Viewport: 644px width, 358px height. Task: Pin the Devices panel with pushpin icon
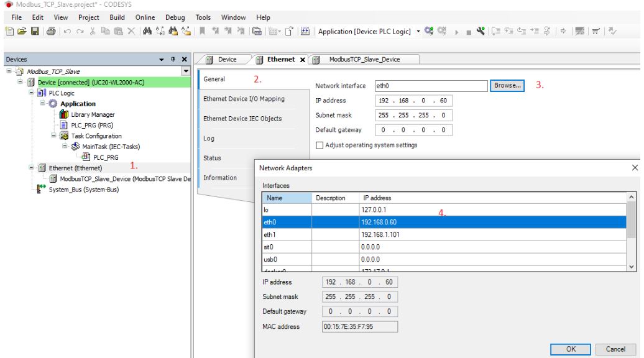(x=173, y=60)
